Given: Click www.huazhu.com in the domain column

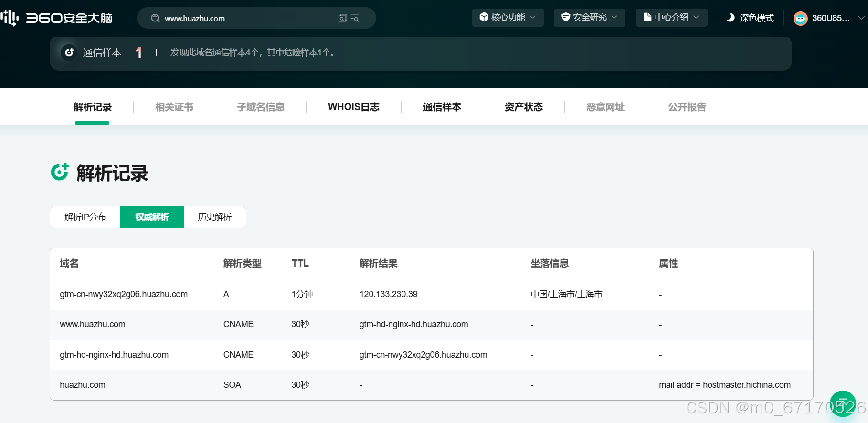Looking at the screenshot, I should tap(93, 324).
